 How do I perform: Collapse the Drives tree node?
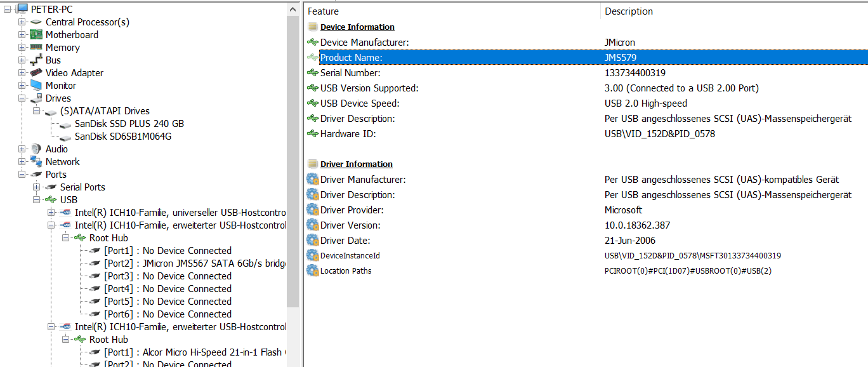point(22,98)
